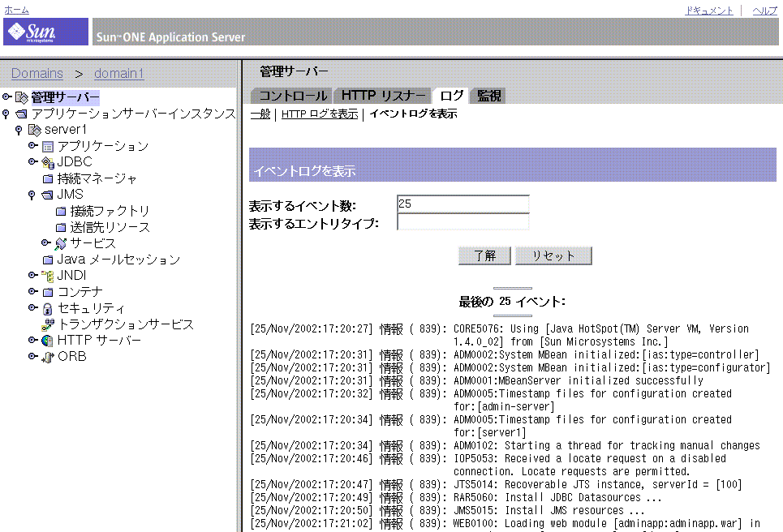Click the 送信先リソース folder icon
The width and height of the screenshot is (783, 532).
point(61,228)
